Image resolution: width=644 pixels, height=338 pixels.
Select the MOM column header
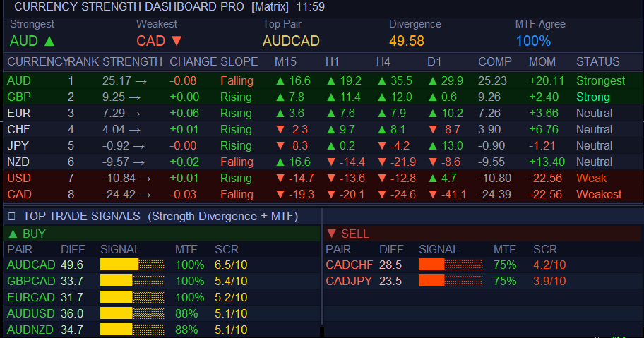(542, 61)
